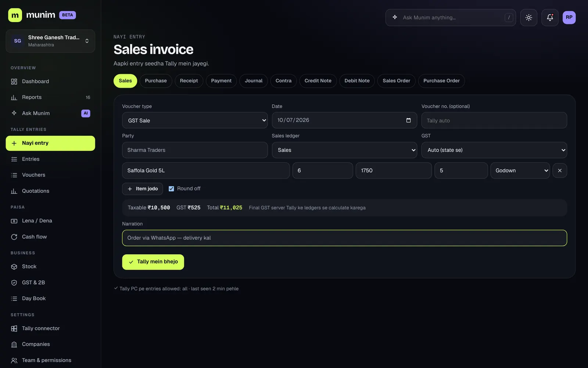588x368 pixels.
Task: Open the RP profile avatar
Action: (569, 17)
